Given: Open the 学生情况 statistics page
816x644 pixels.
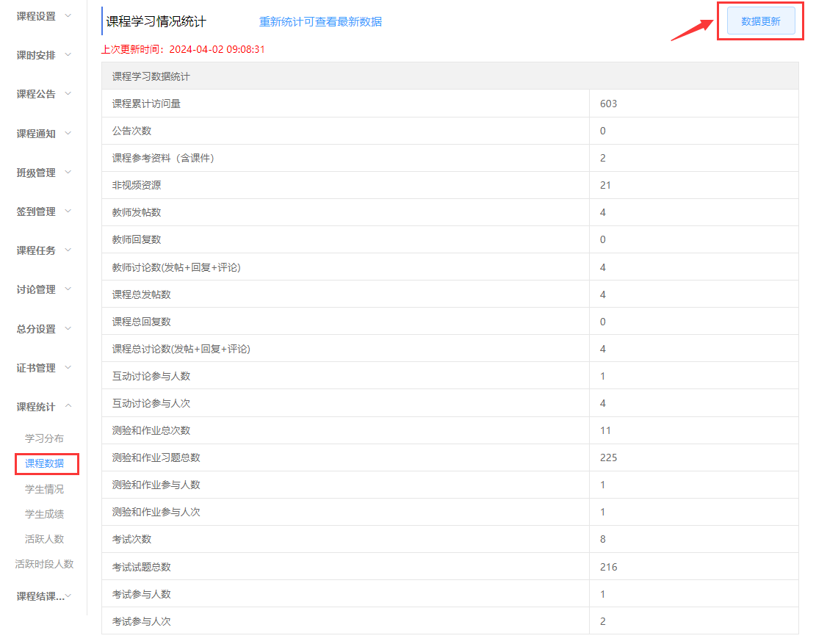Looking at the screenshot, I should tap(44, 489).
